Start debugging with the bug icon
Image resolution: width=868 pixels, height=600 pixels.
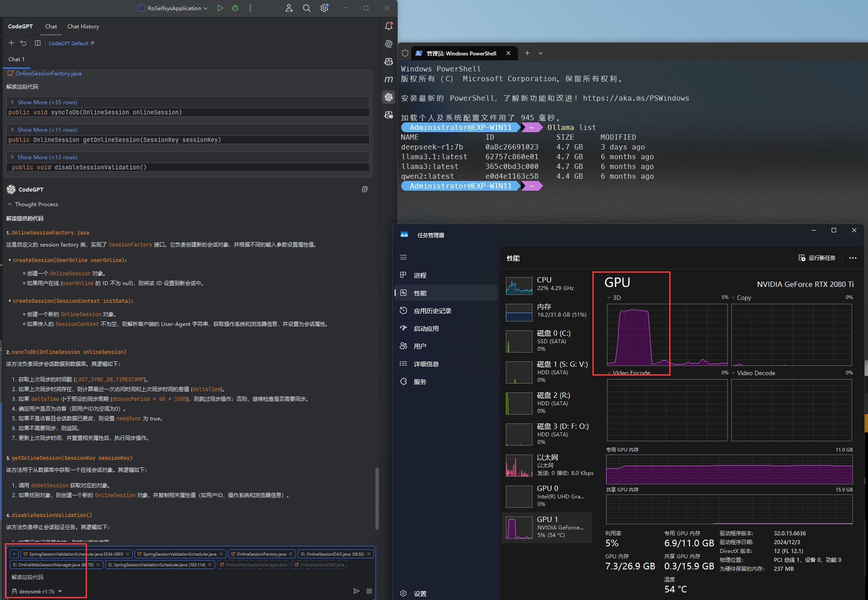click(235, 8)
